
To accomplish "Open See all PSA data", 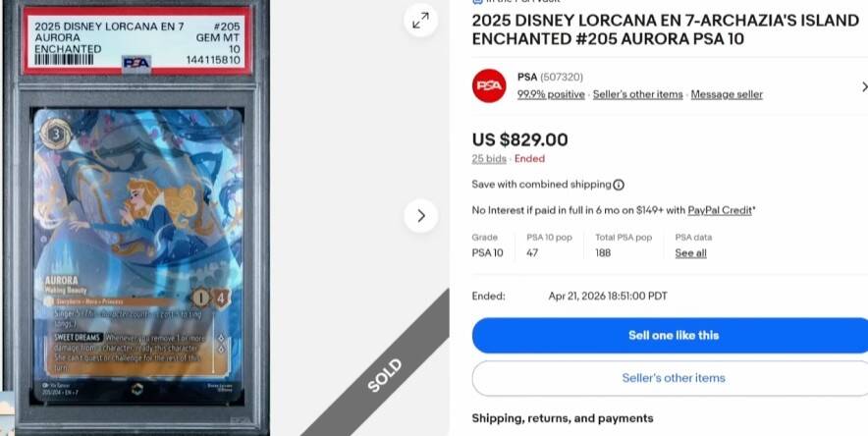I will tap(690, 253).
